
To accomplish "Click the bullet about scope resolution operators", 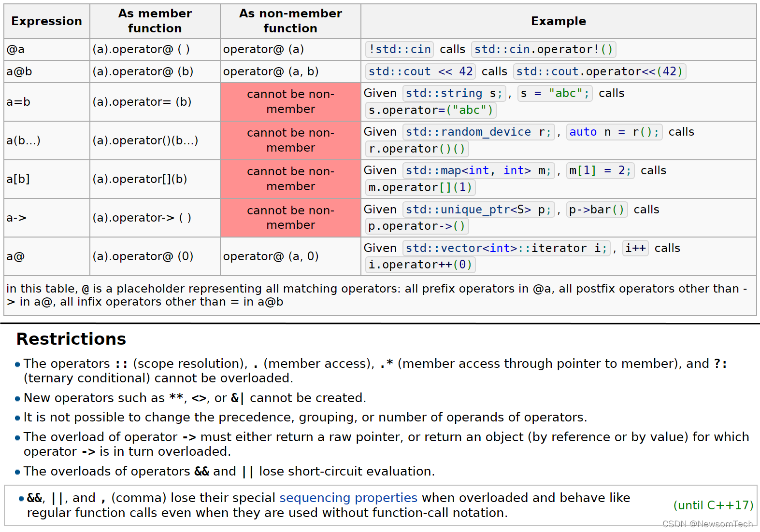I will pos(371,371).
